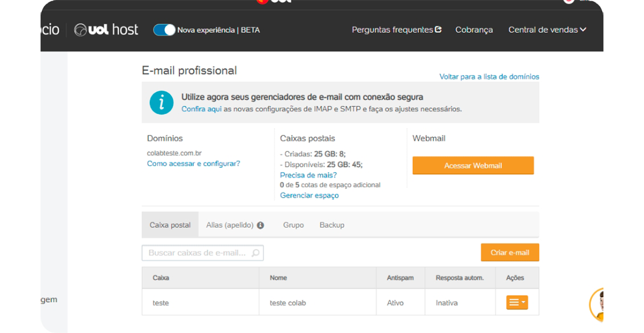
Task: Open the Confira aqui link
Action: pos(202,109)
